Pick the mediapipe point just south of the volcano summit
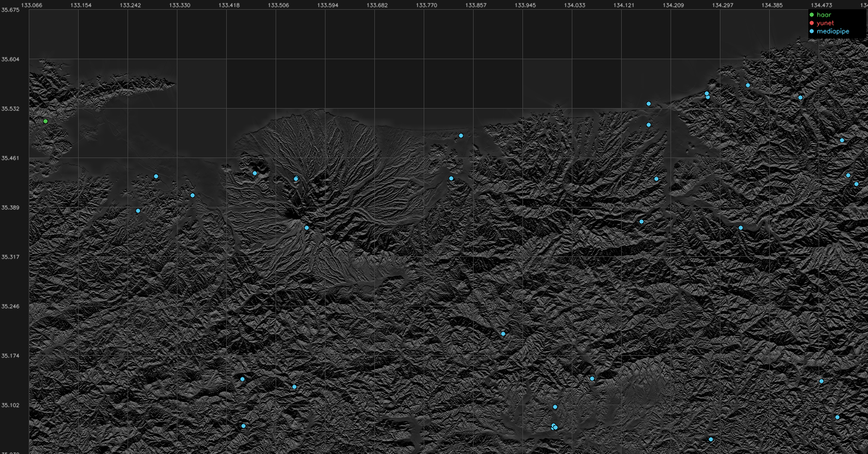Screen dimensions: 868x454 307,228
